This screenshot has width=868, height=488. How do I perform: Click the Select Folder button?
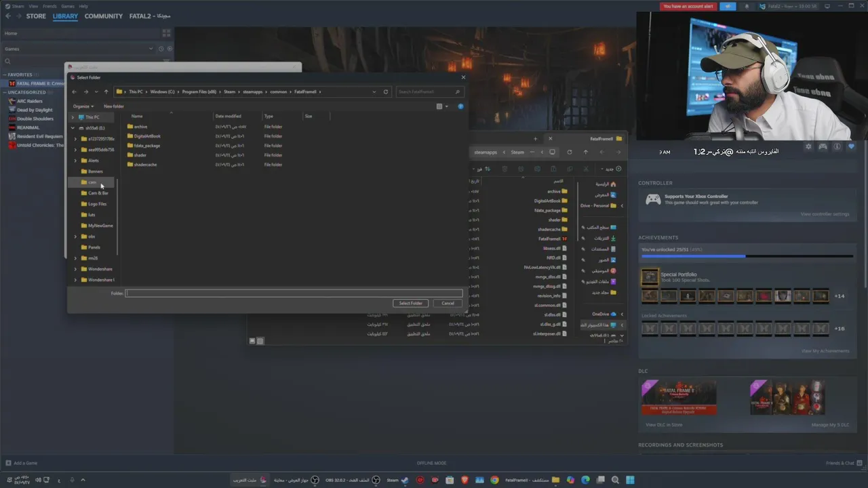[410, 303]
